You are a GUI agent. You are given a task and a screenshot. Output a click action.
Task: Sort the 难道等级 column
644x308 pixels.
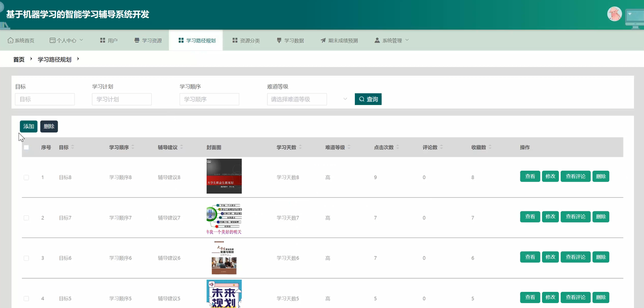(349, 147)
